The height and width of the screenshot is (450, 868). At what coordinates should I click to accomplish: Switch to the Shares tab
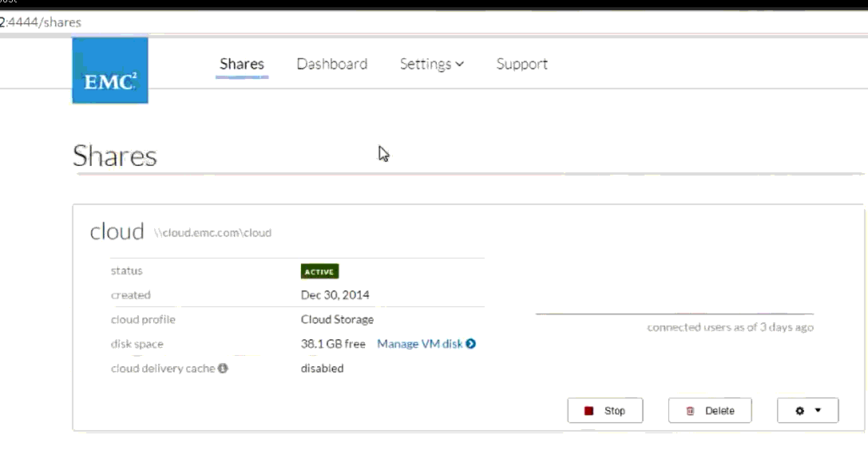pos(242,64)
